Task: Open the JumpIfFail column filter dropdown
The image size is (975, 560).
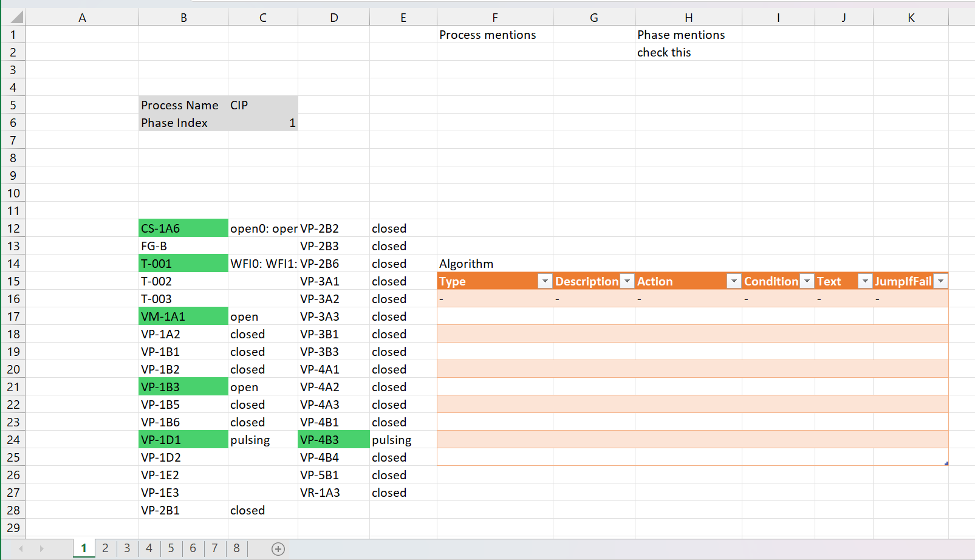Action: (x=940, y=281)
